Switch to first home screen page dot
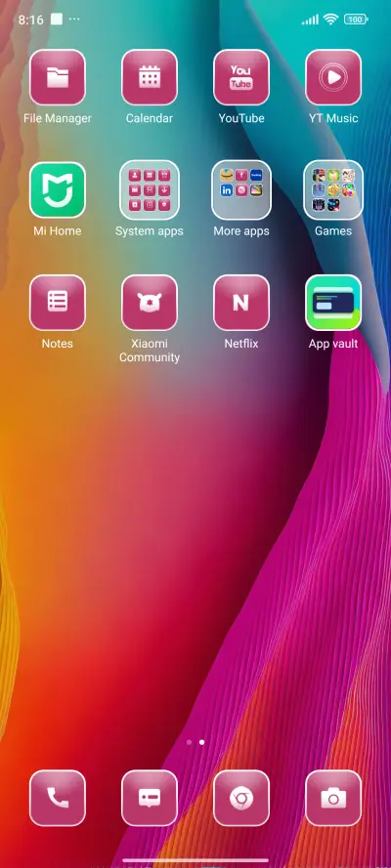The height and width of the screenshot is (868, 391). click(x=189, y=742)
